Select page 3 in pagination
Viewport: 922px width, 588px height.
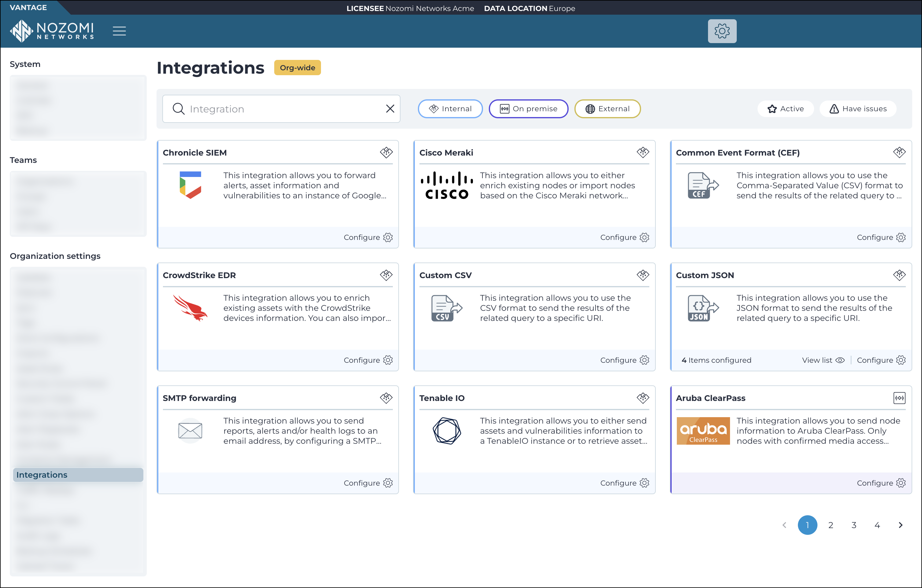click(x=854, y=525)
